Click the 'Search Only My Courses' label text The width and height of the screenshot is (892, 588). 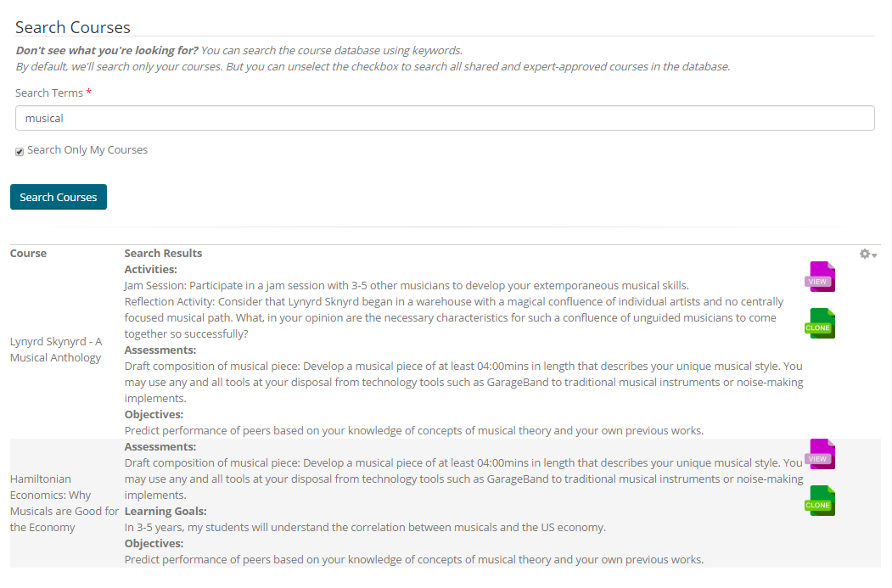tap(87, 150)
